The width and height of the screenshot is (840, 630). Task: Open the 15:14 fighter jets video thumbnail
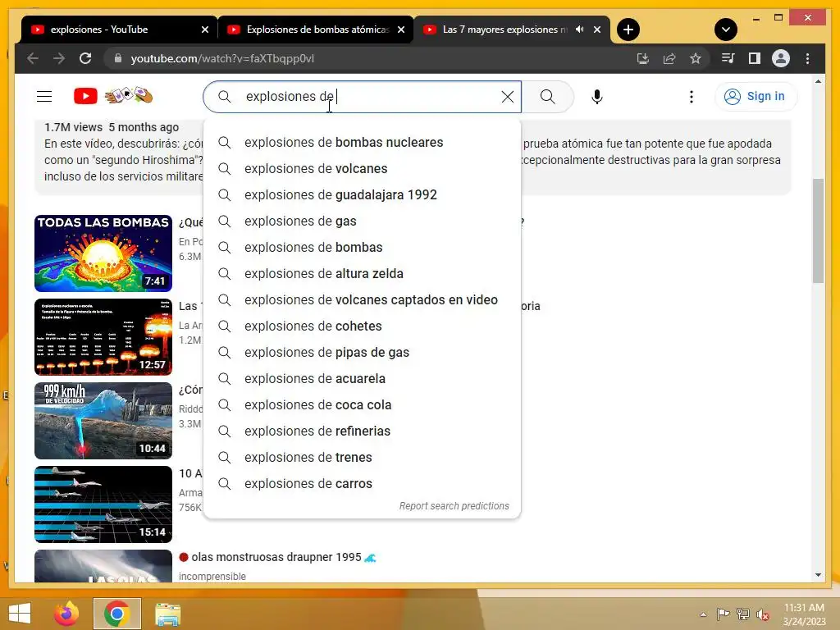(103, 504)
